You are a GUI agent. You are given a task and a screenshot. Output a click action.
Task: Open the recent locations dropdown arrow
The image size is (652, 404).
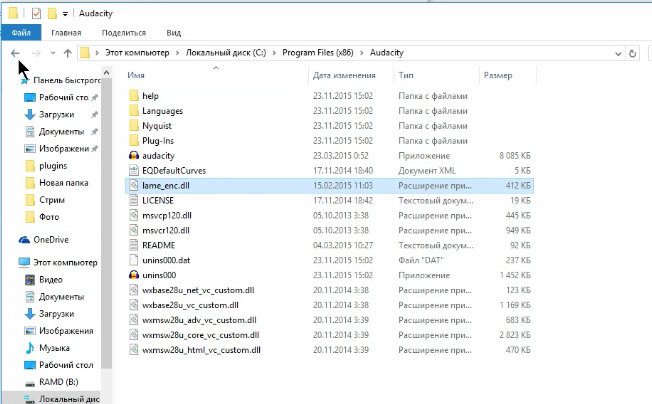pyautogui.click(x=53, y=53)
